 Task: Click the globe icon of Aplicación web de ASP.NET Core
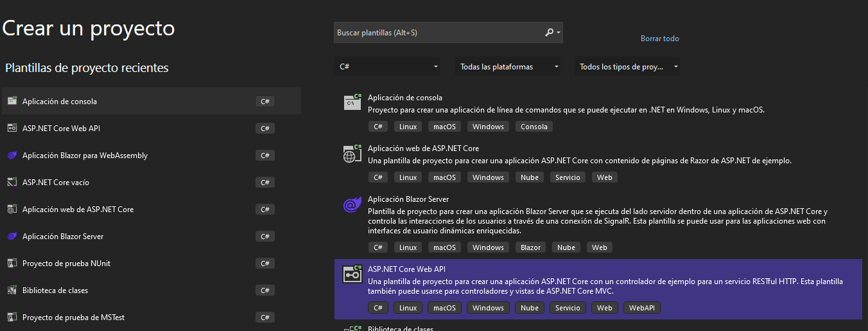[352, 153]
